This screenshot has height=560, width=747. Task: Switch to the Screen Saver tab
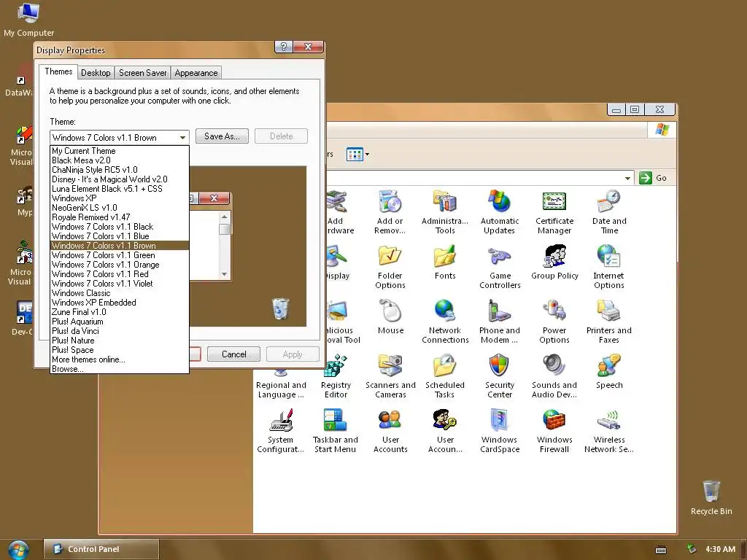coord(142,73)
